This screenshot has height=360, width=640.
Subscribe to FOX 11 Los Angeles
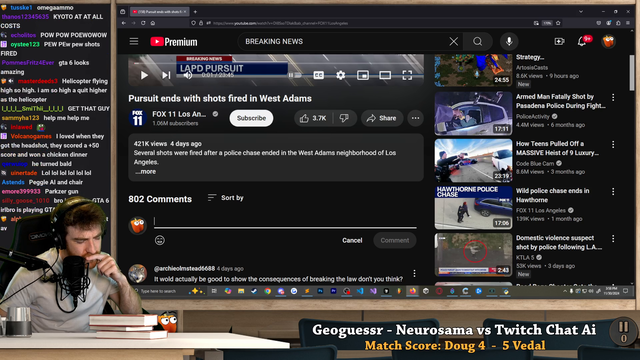[251, 118]
